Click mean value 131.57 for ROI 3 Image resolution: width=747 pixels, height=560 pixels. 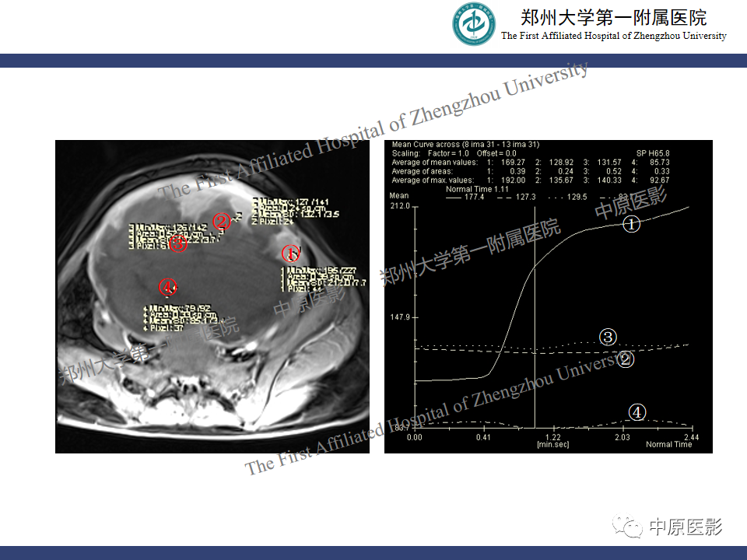tap(609, 163)
